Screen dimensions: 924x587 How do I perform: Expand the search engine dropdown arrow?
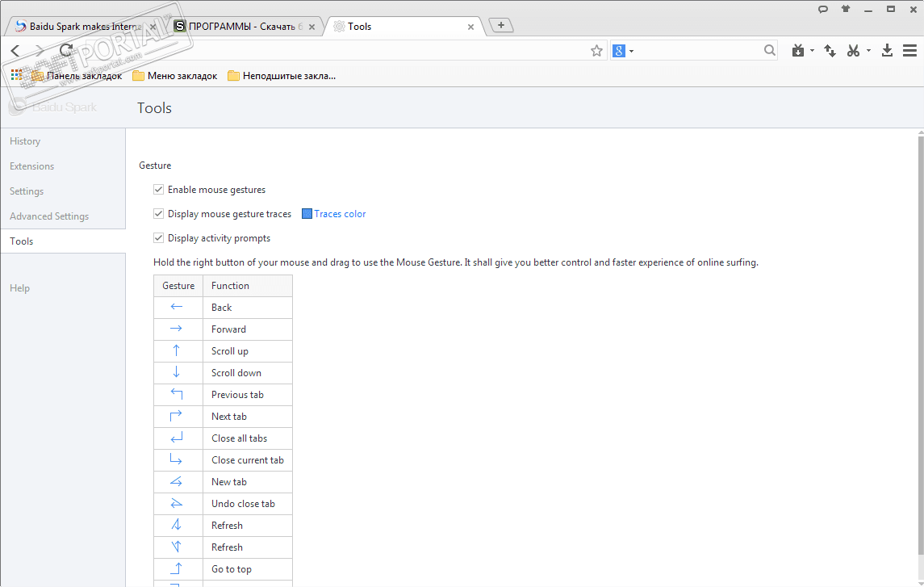click(632, 51)
